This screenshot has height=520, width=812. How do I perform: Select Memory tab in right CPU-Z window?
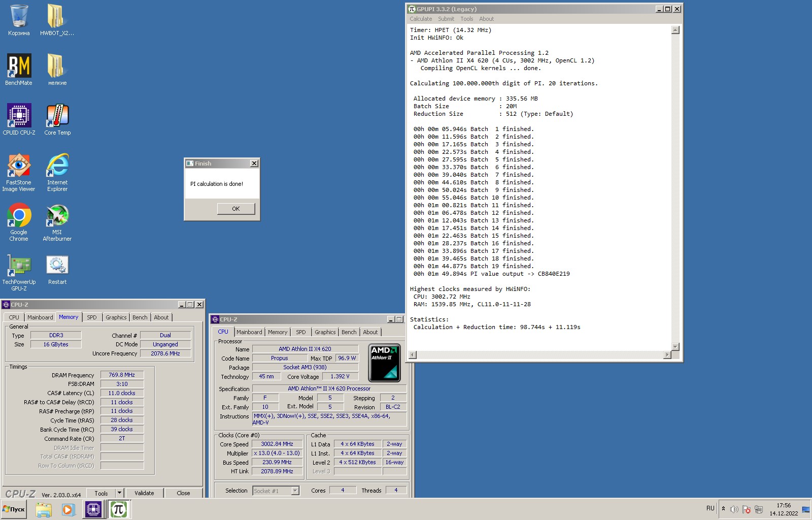tap(278, 332)
